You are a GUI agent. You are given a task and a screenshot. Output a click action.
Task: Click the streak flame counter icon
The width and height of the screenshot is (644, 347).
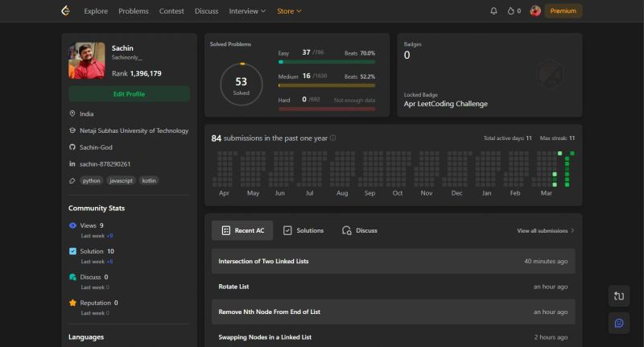(510, 11)
